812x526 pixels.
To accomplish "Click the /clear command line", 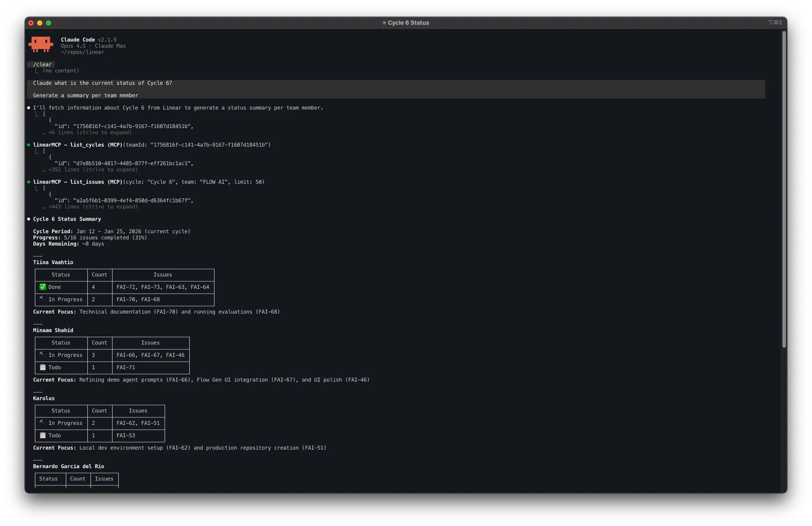I will (42, 64).
